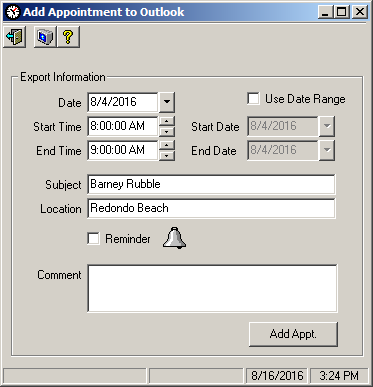Click inside the Comment text box

point(212,288)
